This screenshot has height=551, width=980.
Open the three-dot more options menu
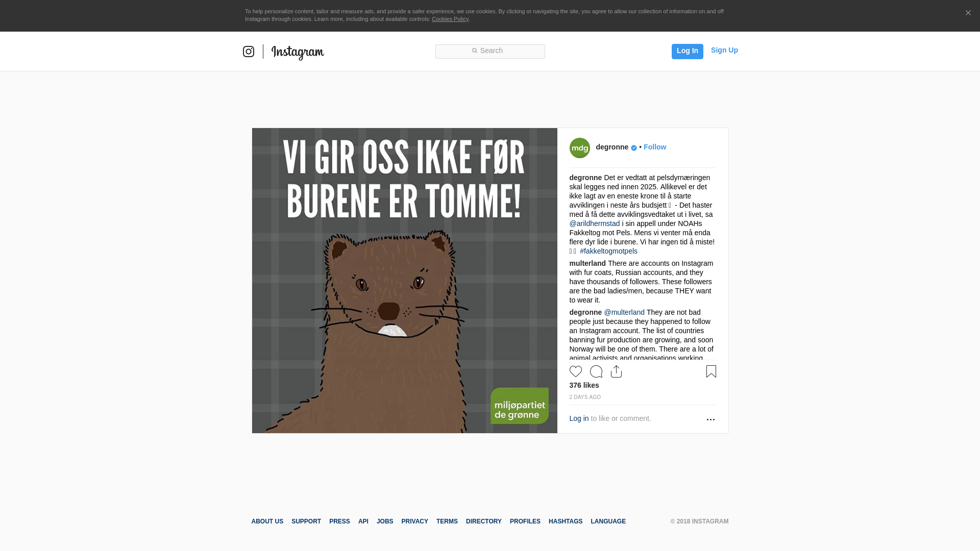[710, 419]
